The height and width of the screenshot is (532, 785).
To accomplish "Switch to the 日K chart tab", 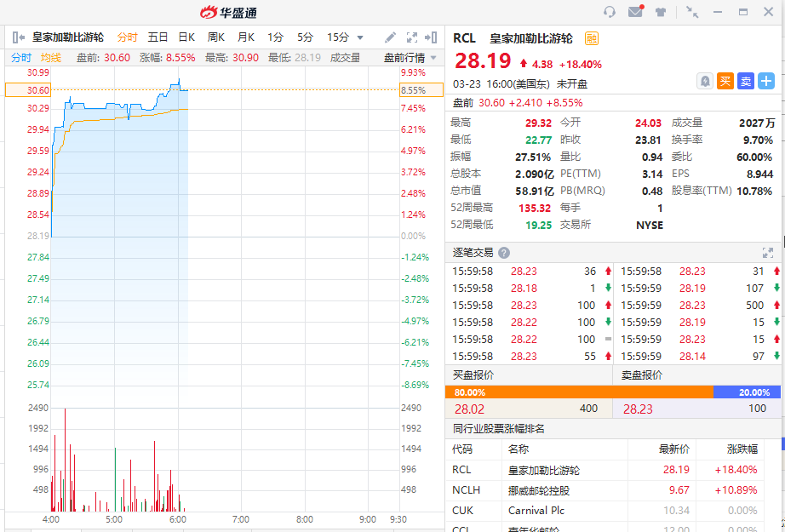I will pyautogui.click(x=186, y=37).
